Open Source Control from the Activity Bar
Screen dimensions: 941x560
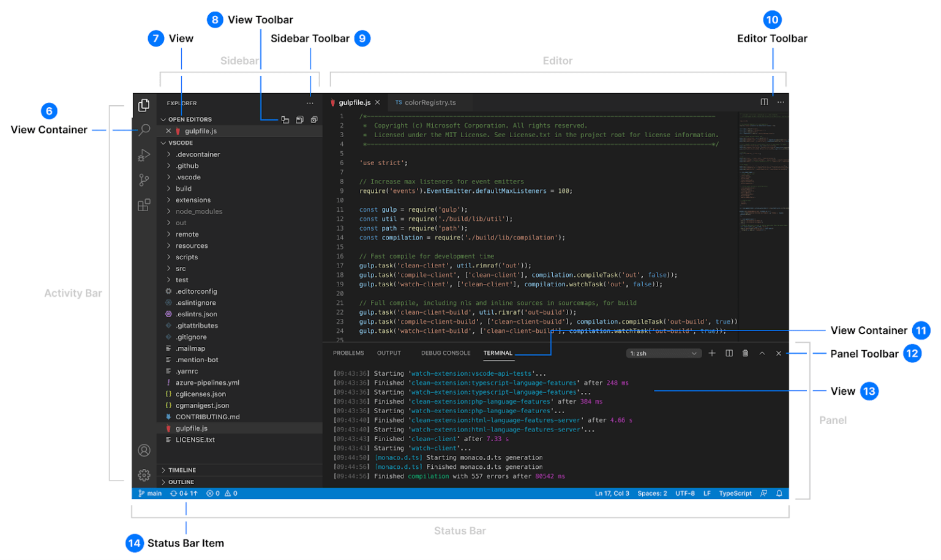pyautogui.click(x=144, y=180)
